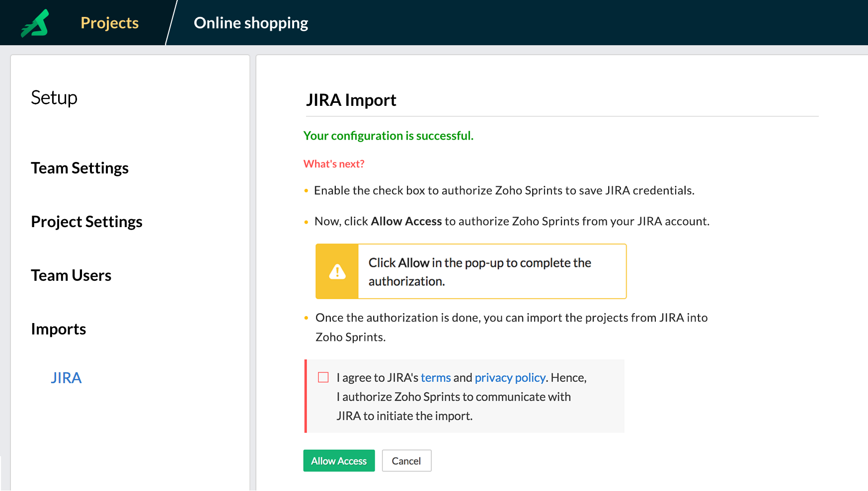Screen dimensions: 868x491
Task: Click the 'What's next?' text
Action: (x=334, y=164)
